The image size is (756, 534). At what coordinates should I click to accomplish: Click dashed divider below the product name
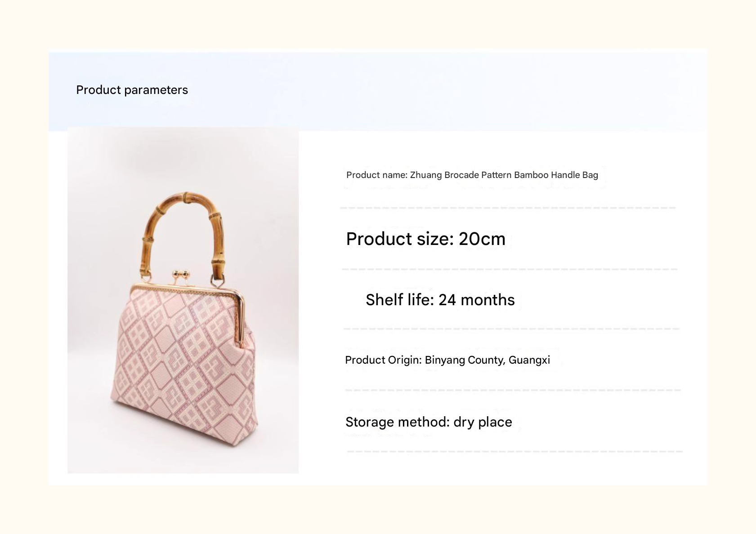point(508,208)
